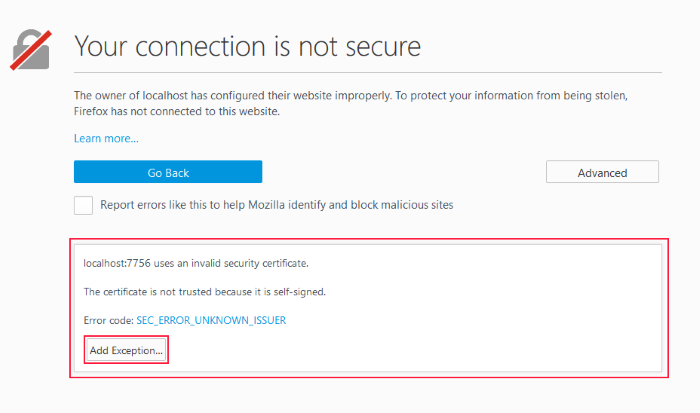Click the horizontal divider under the heading
Viewport: 700px width, 413px height.
[368, 72]
